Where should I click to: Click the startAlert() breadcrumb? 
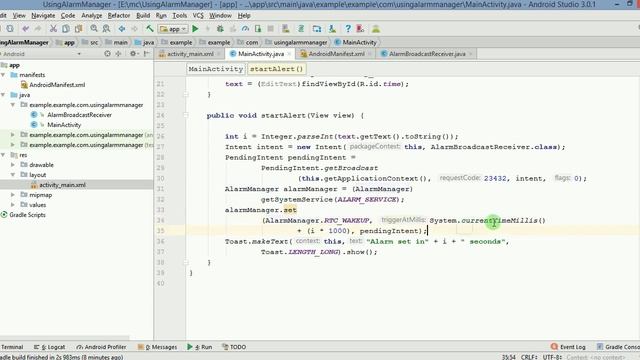(276, 69)
